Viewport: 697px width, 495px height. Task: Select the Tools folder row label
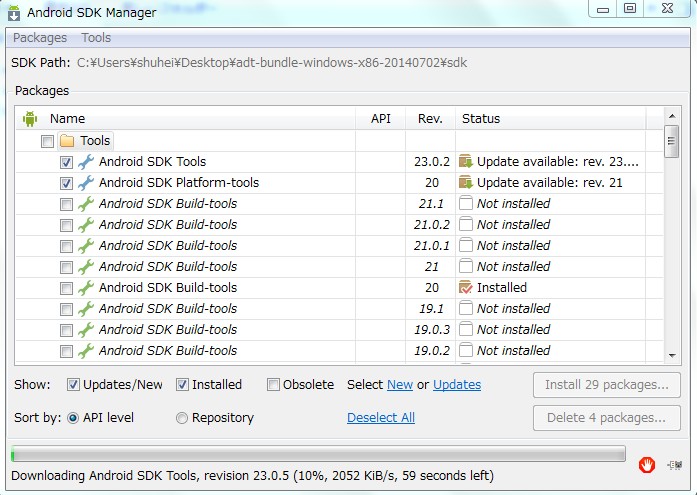pos(95,141)
